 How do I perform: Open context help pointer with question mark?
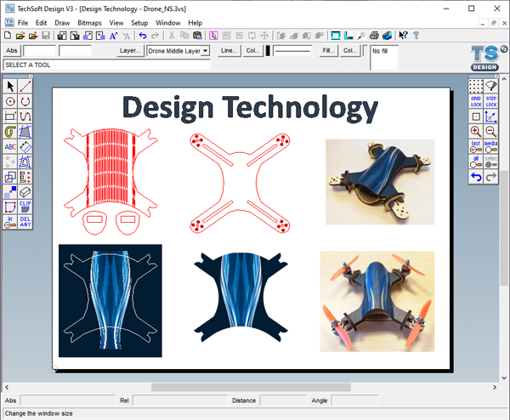coord(403,36)
